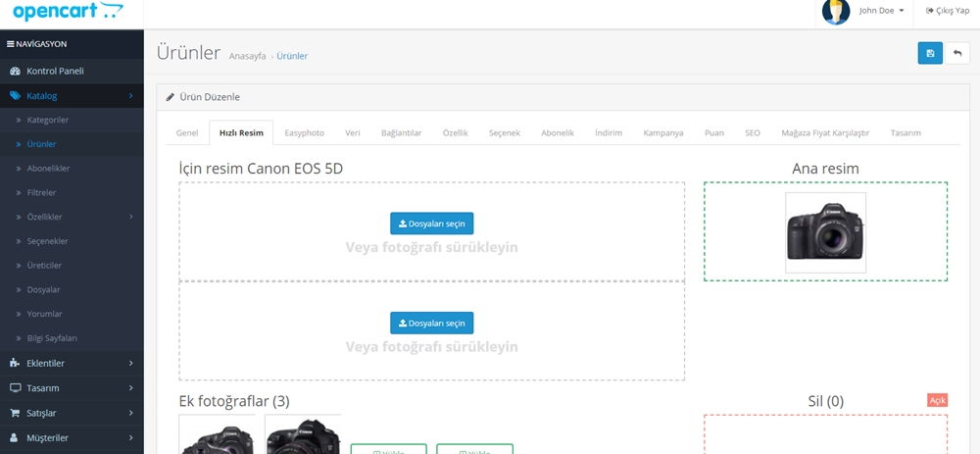Switch to Mağaza Fiyat Karşılaştır tab
Screen dimensions: 980x454
pyautogui.click(x=825, y=133)
